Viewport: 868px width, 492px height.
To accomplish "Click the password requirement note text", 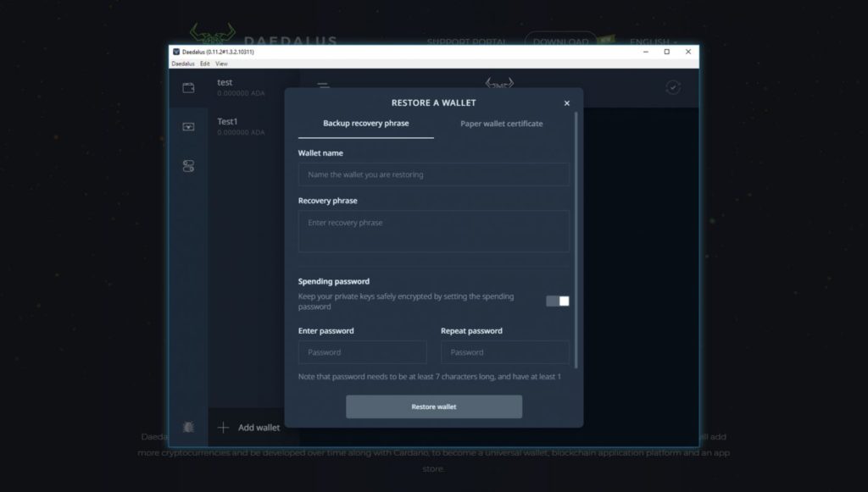I will 430,377.
